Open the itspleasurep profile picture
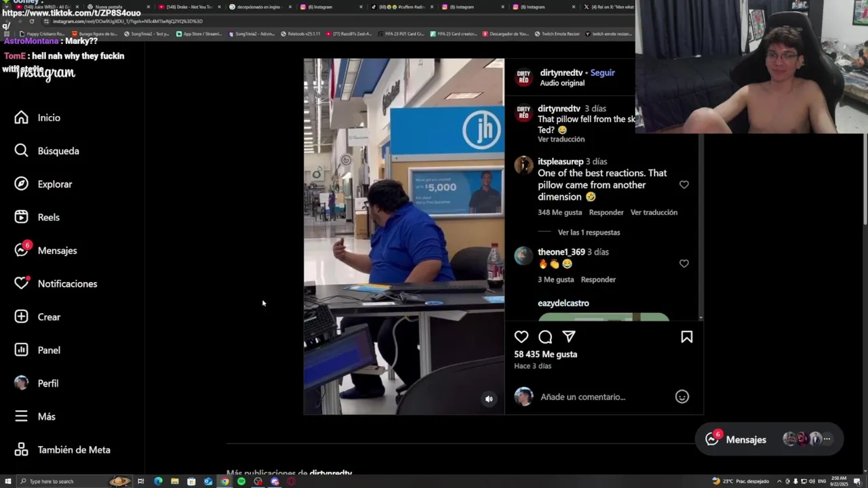Viewport: 868px width, 488px height. [523, 165]
